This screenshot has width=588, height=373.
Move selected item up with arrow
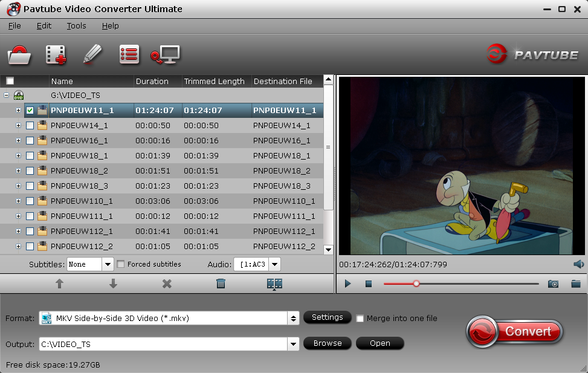click(x=59, y=284)
